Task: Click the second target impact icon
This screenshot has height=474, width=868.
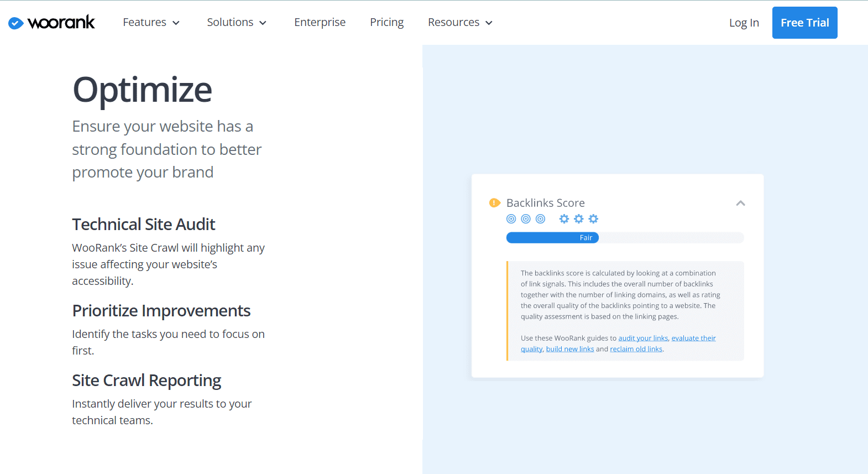Action: tap(526, 219)
